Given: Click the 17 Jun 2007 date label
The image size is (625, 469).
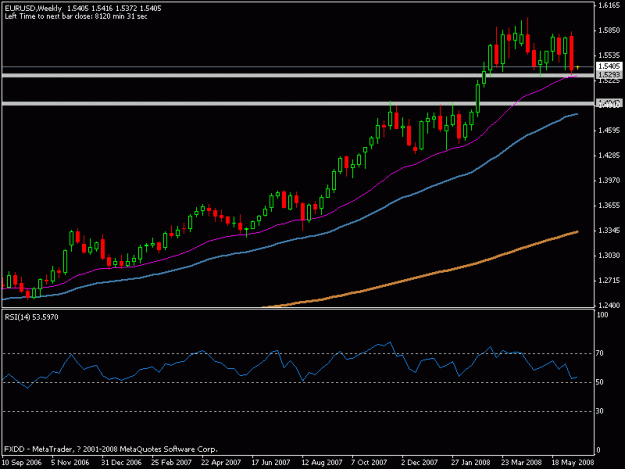Looking at the screenshot, I should (x=271, y=463).
